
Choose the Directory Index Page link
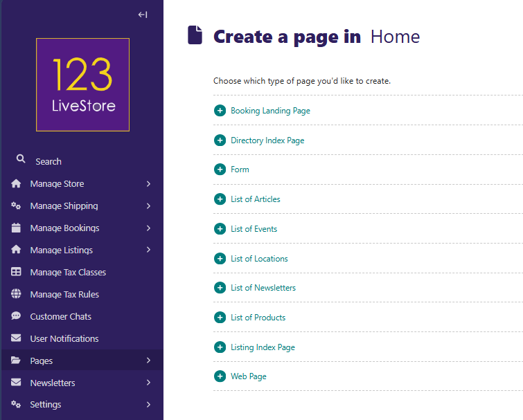(x=267, y=140)
